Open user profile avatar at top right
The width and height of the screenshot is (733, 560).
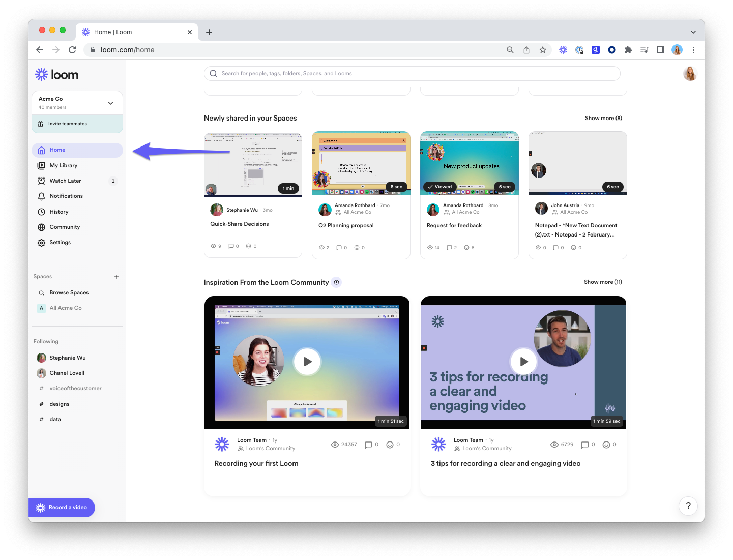point(690,74)
